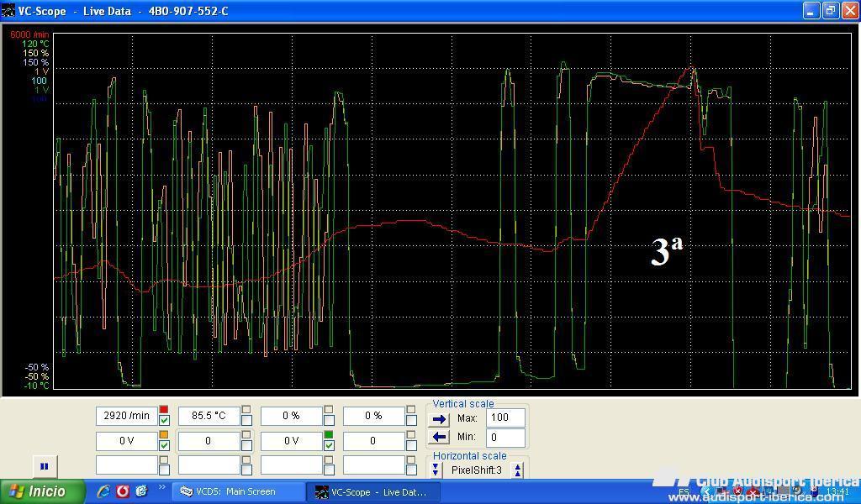Screen dimensions: 861x504
Task: Tick checkbox of 0 % field nearest Vertical scale
Action: (411, 421)
